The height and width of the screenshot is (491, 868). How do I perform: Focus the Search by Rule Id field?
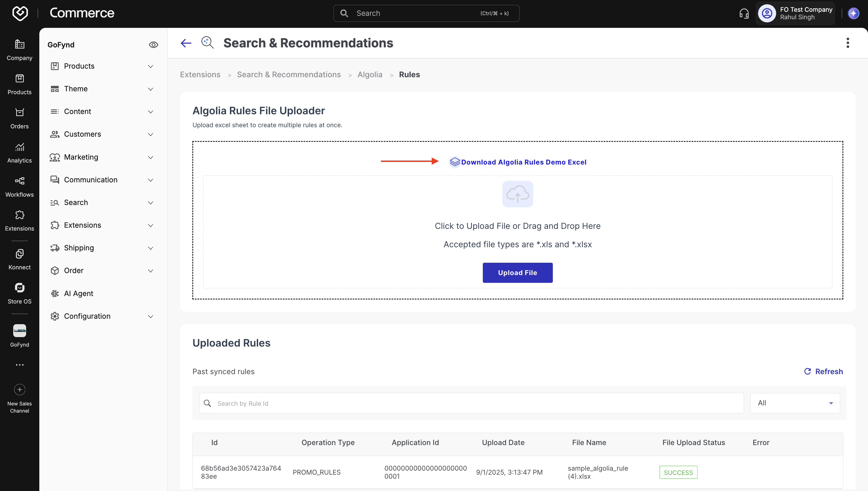click(x=471, y=403)
